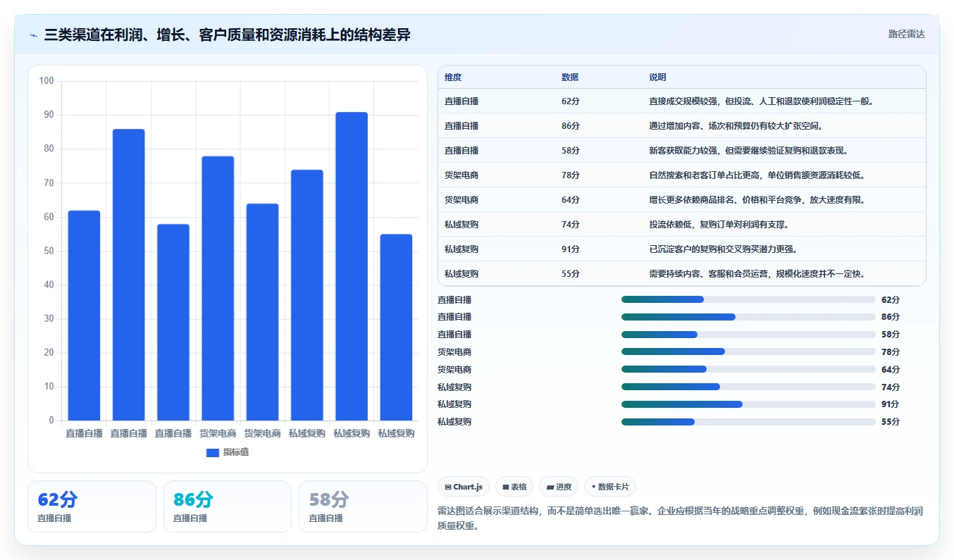The height and width of the screenshot is (560, 954).
Task: Click the dashboard title 三类渠道在利润…结构差异
Action: point(227,35)
